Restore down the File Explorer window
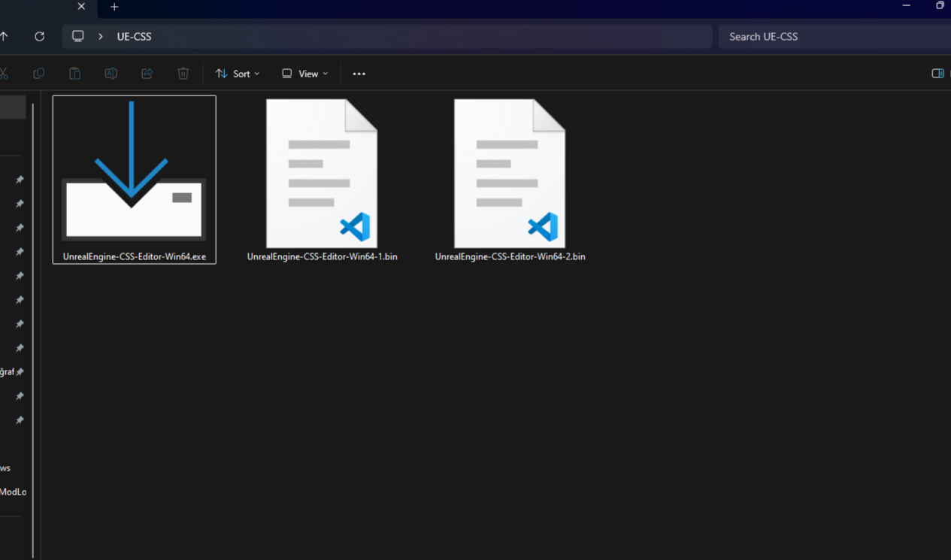Image resolution: width=951 pixels, height=560 pixels. click(x=940, y=6)
